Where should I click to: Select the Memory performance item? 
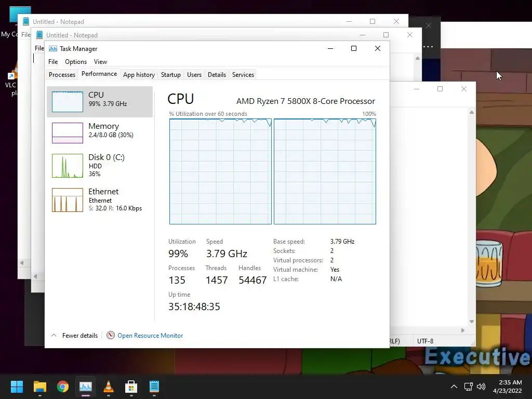(100, 132)
